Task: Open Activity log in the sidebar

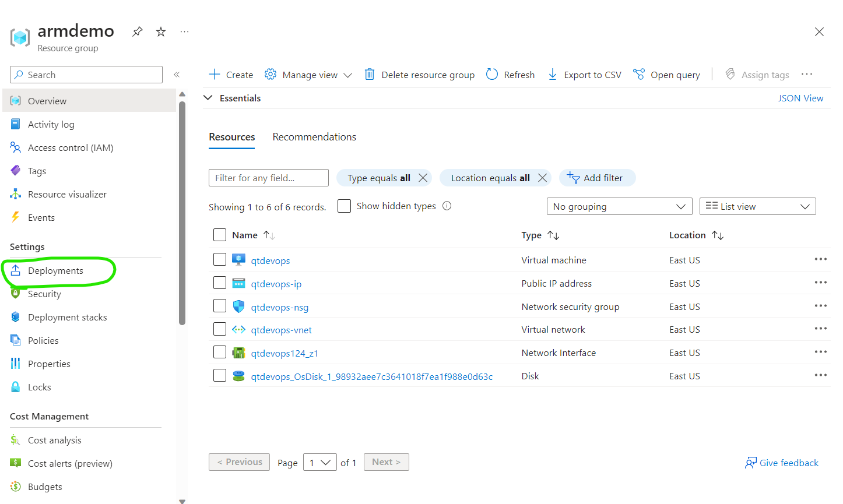Action: 51,124
